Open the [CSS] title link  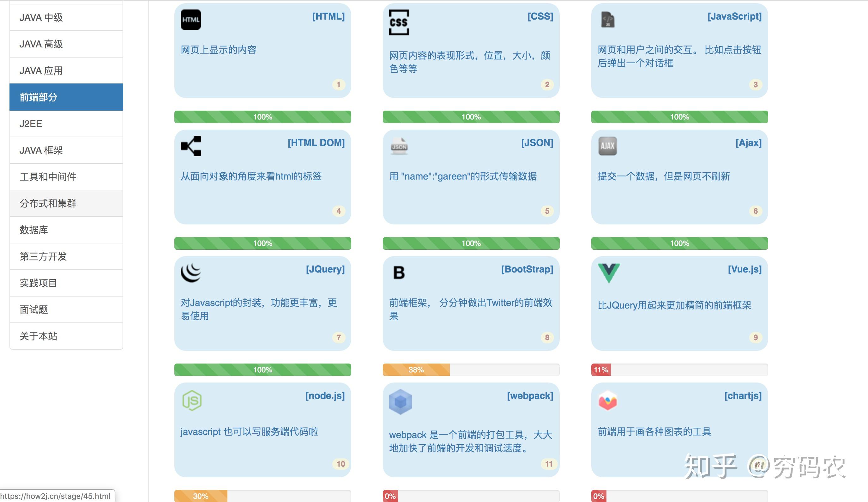pyautogui.click(x=540, y=16)
